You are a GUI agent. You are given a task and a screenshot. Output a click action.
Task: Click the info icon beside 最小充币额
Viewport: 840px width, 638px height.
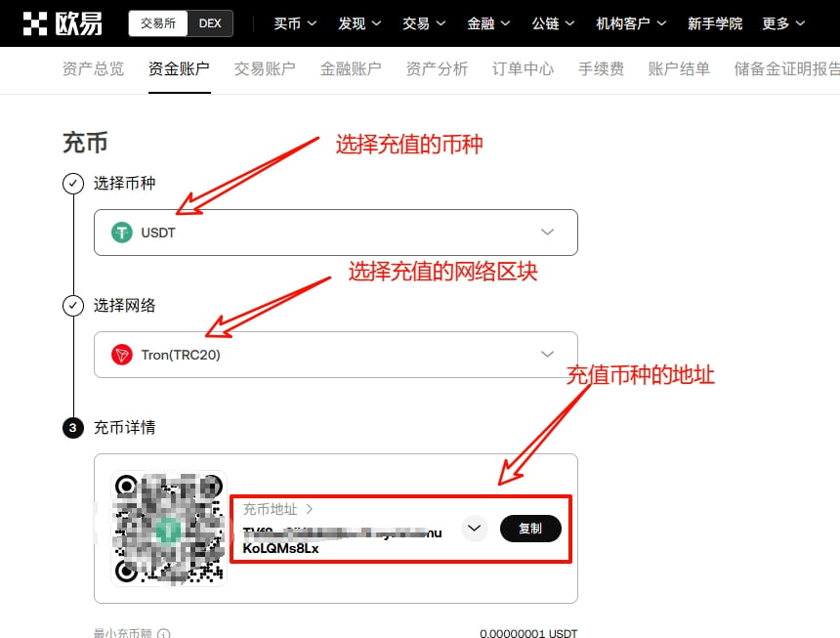coord(164,633)
